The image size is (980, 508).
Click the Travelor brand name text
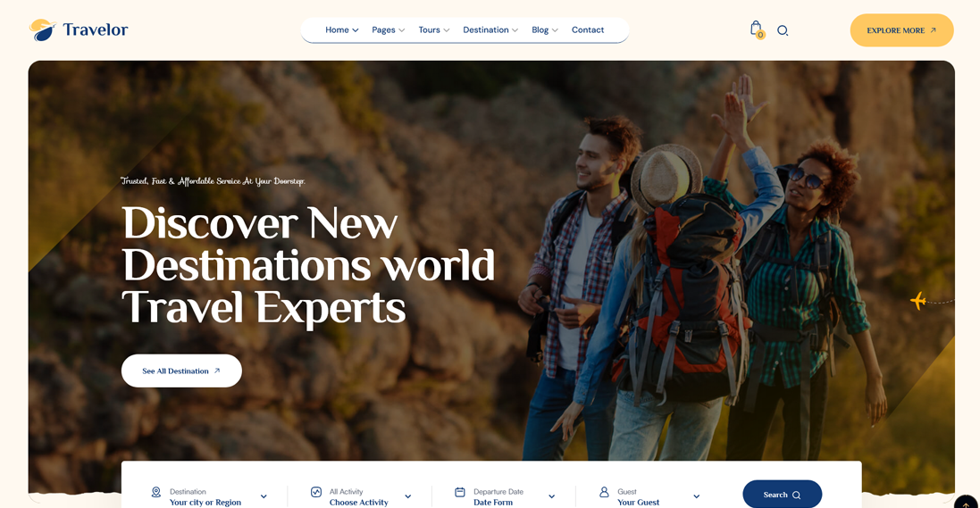(95, 30)
